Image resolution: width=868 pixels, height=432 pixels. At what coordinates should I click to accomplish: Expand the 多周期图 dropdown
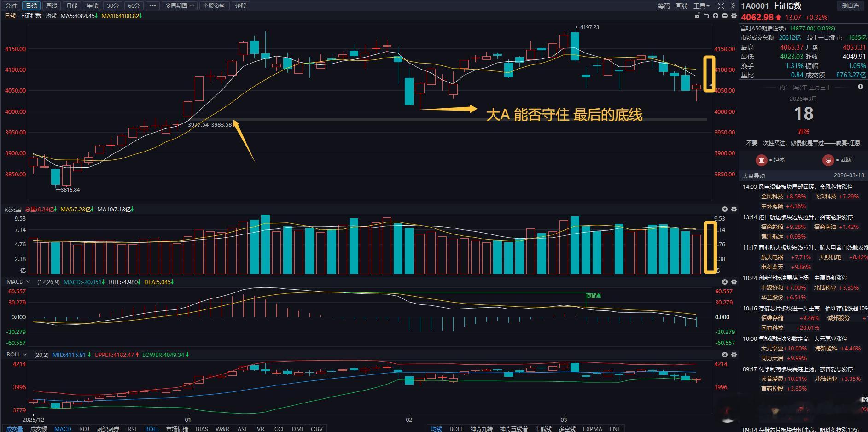(180, 6)
